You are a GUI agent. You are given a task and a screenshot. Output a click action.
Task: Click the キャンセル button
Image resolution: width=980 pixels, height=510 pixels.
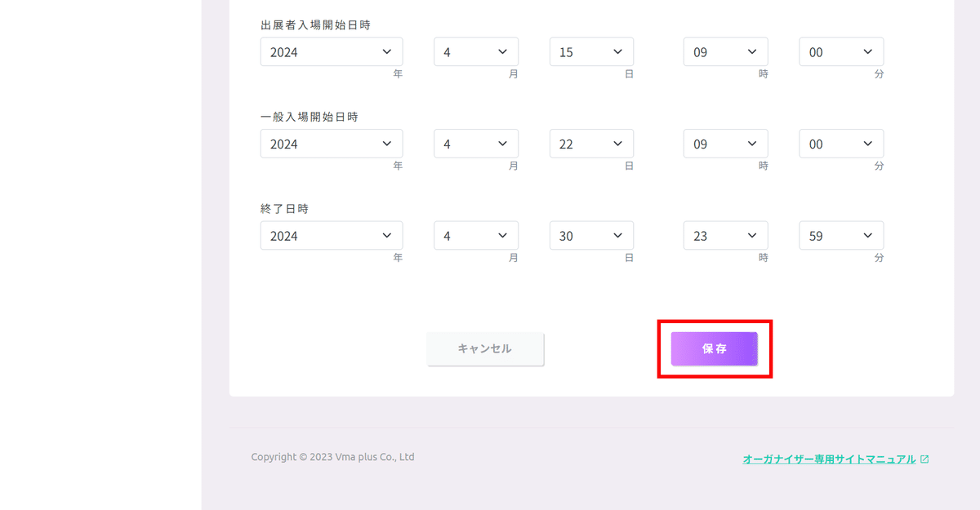485,348
